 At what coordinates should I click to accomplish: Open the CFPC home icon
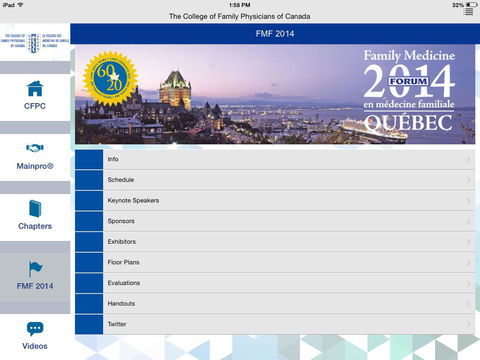coord(35,88)
